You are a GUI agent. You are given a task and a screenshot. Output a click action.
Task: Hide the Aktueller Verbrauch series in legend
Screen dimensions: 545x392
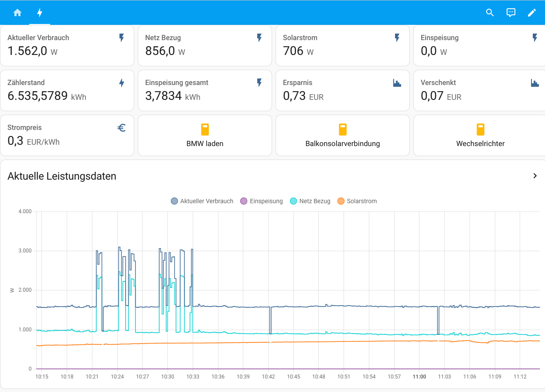pyautogui.click(x=202, y=201)
